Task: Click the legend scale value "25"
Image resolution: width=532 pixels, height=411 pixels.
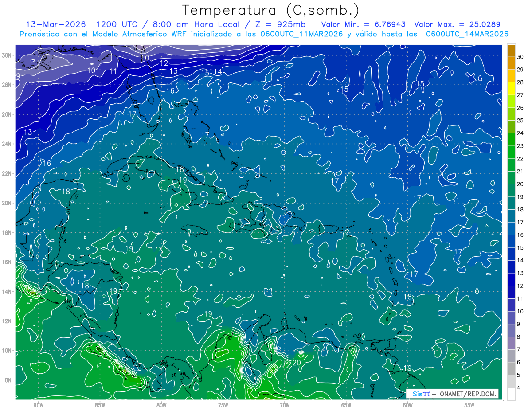Action: click(520, 121)
